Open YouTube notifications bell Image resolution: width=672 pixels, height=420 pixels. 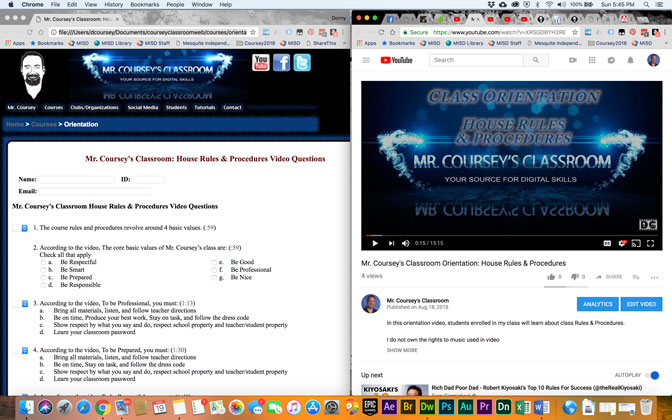[x=630, y=60]
